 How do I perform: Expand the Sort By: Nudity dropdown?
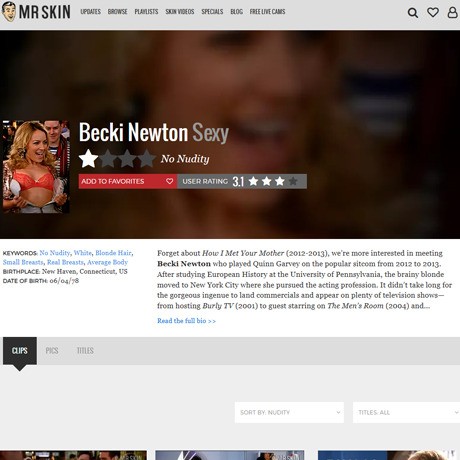[289, 412]
